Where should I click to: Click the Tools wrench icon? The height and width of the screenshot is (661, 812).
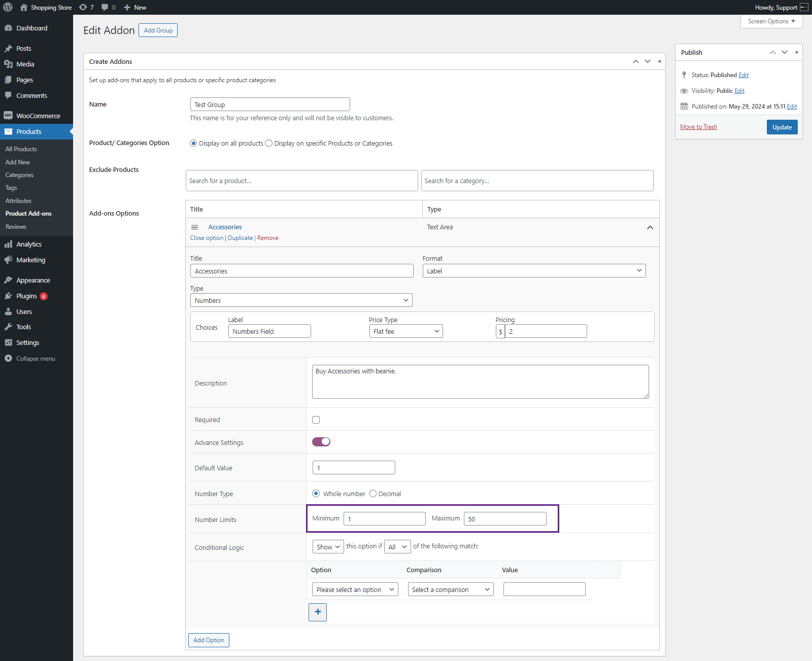(x=8, y=327)
